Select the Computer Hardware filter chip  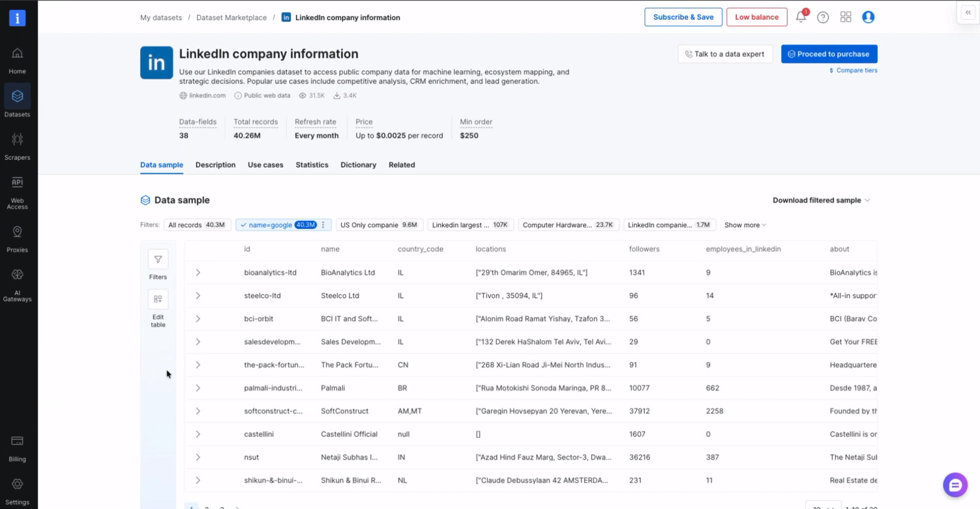pyautogui.click(x=569, y=225)
